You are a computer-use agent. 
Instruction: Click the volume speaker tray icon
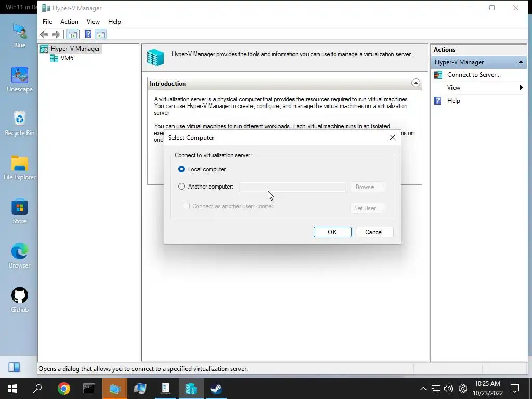pos(448,389)
